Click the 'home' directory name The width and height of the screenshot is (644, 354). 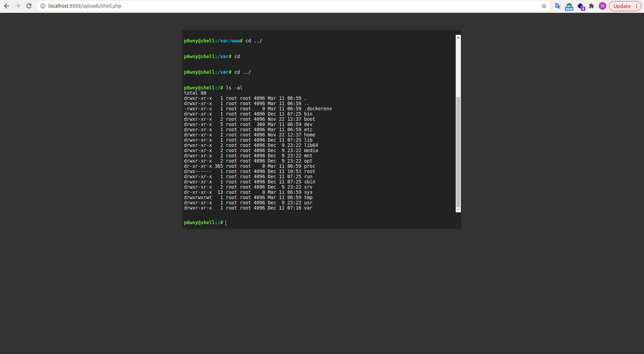pos(310,135)
